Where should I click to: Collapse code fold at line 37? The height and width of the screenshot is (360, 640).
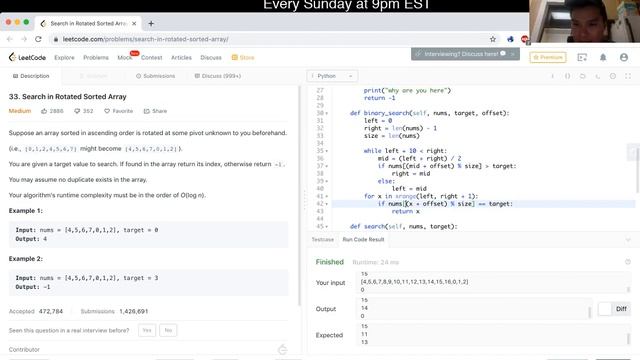click(x=327, y=166)
